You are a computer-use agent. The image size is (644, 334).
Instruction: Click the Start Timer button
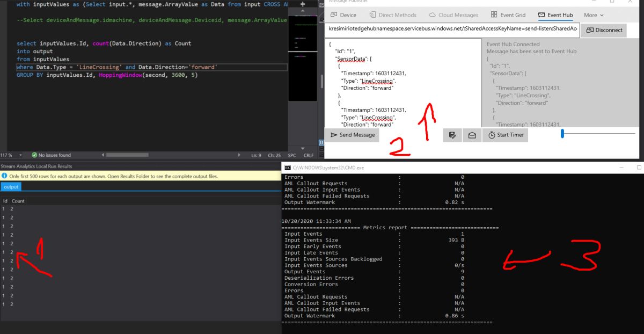point(506,135)
